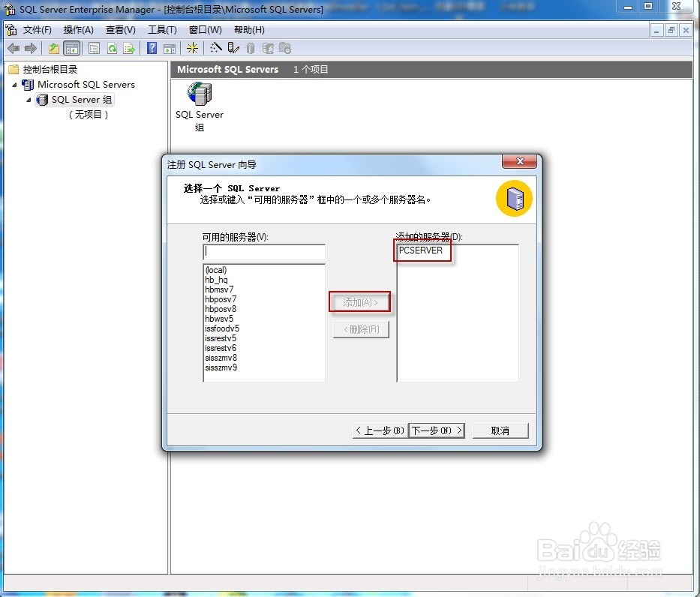This screenshot has width=700, height=597.
Task: Select hb_hq in available servers list
Action: point(216,280)
